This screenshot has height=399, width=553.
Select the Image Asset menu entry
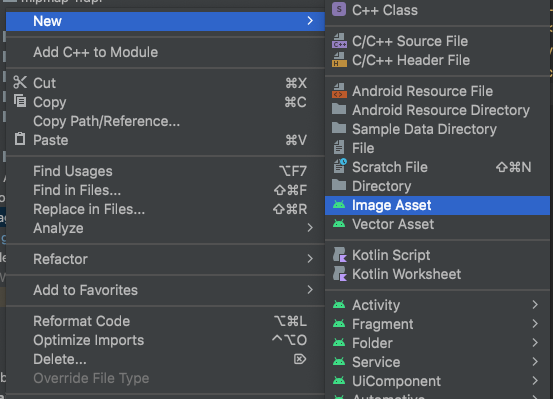pos(437,205)
